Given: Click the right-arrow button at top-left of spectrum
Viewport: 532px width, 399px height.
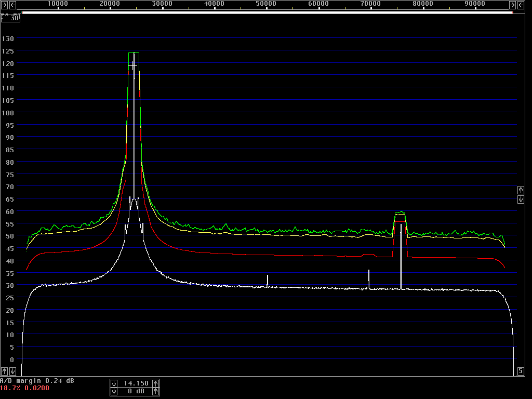Looking at the screenshot, I should tap(4, 5).
